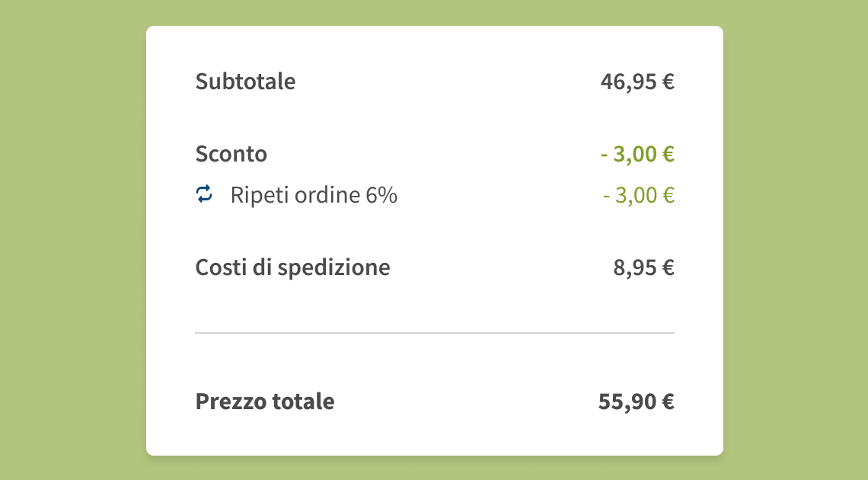Select the discount amount beside Ripeti ordine
This screenshot has width=868, height=480.
(x=637, y=194)
